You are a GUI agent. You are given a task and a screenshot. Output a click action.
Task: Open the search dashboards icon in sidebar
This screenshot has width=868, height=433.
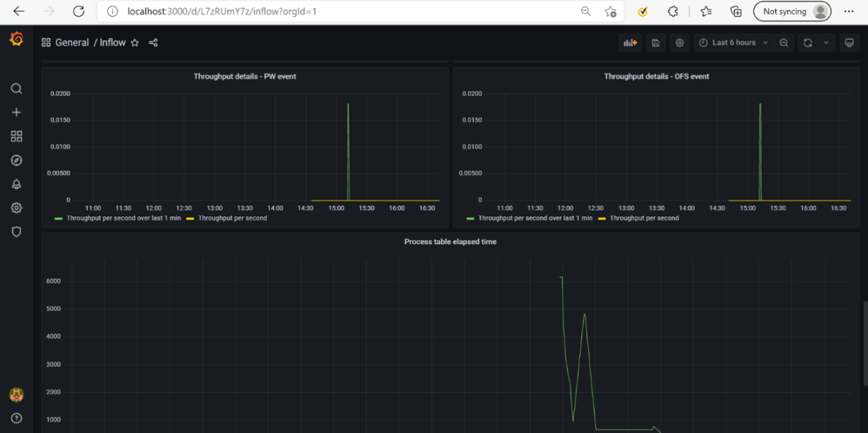(x=17, y=89)
